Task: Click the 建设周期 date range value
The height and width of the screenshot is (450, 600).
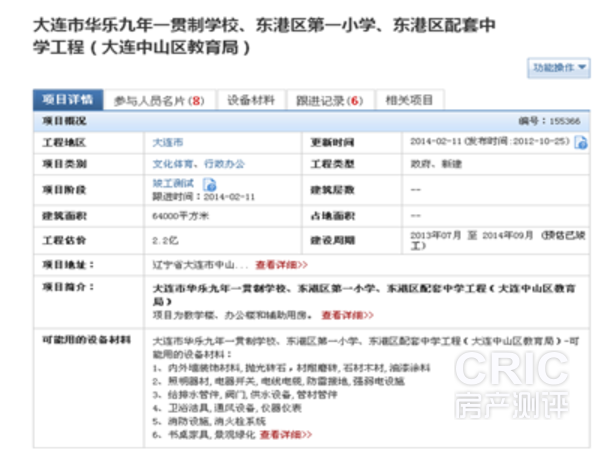Action: click(497, 240)
